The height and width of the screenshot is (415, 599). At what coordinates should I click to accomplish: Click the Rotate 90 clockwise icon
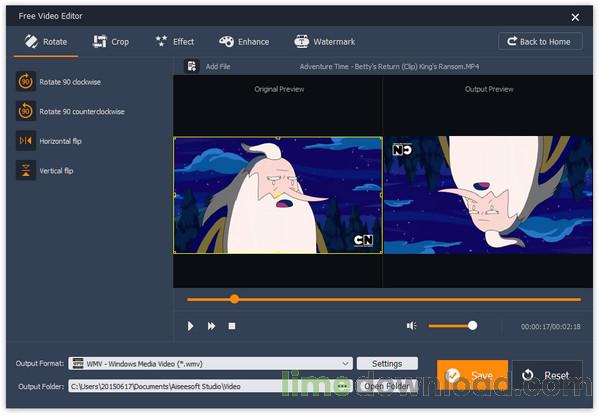coord(26,81)
